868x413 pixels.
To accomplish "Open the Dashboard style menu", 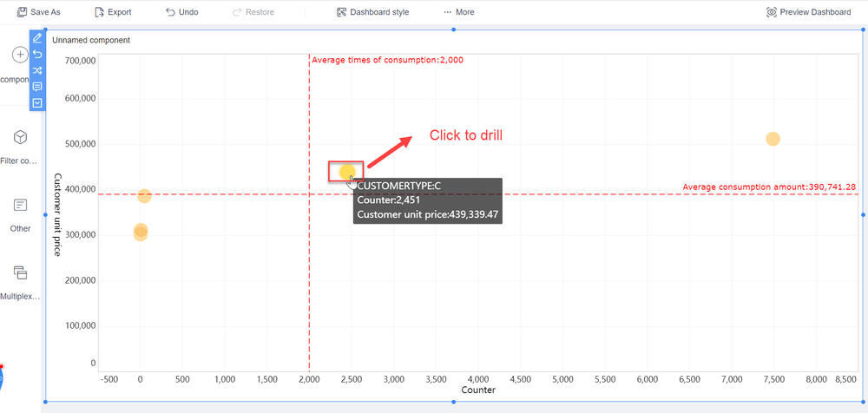I will (372, 12).
